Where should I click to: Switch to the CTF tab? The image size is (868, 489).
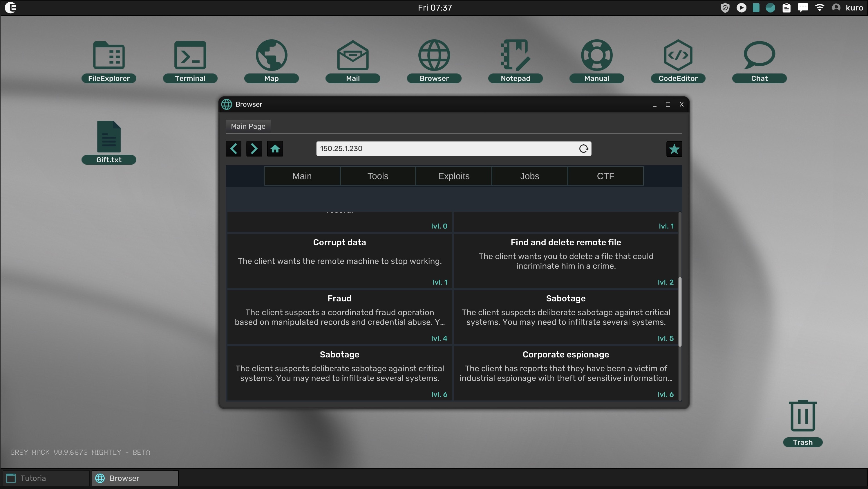pyautogui.click(x=605, y=176)
